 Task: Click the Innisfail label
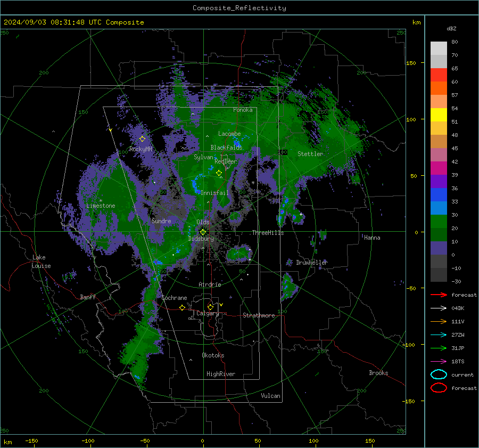tap(215, 193)
